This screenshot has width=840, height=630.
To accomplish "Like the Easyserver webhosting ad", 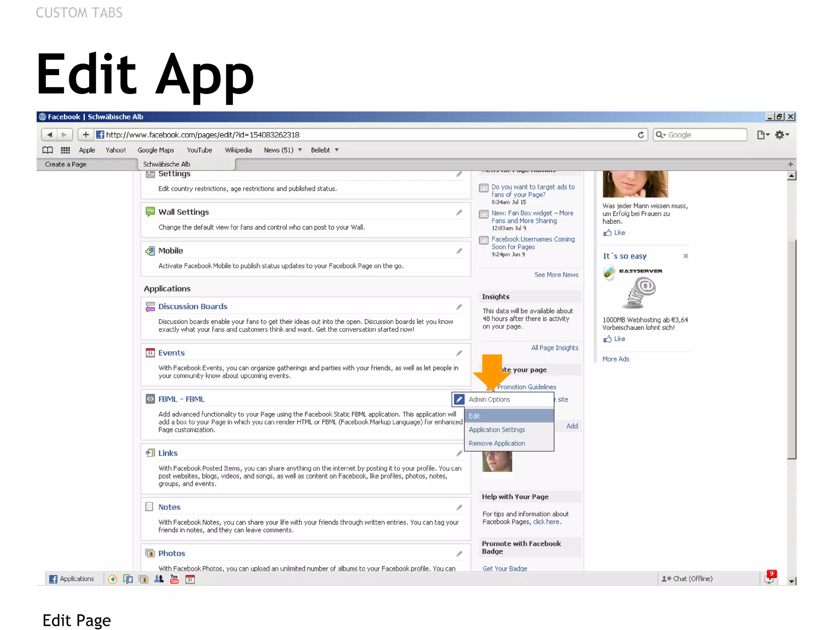I will click(614, 339).
